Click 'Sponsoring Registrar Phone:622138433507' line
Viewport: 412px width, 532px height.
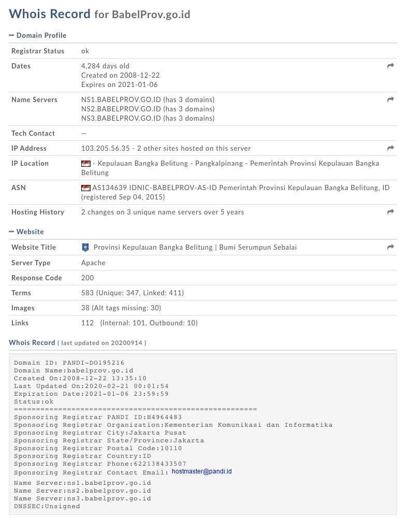[100, 464]
